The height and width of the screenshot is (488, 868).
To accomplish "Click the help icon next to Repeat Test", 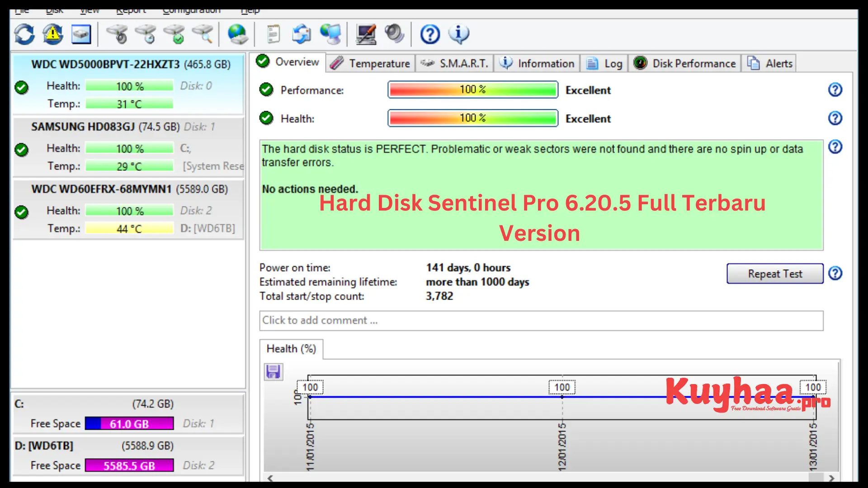I will pos(835,273).
